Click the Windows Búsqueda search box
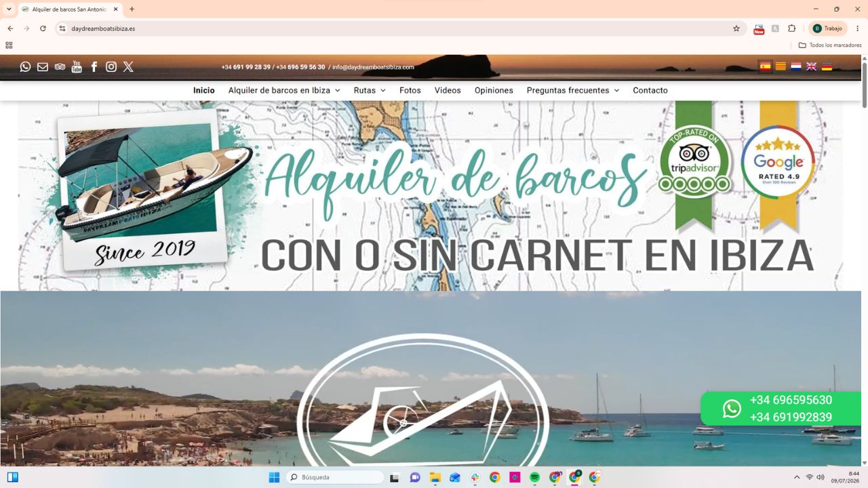 pos(335,477)
